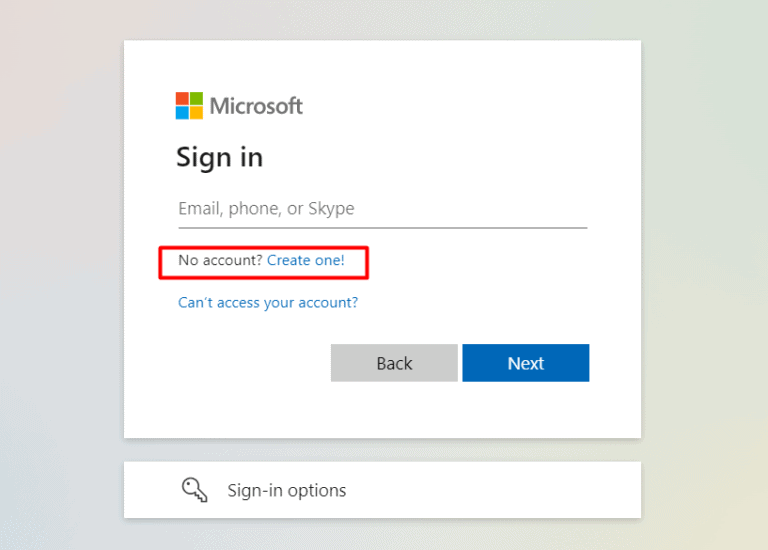
Task: Open the "Create one!" link
Action: coord(305,260)
